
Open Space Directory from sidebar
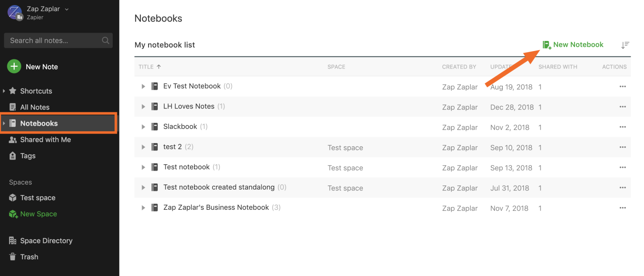click(x=46, y=241)
